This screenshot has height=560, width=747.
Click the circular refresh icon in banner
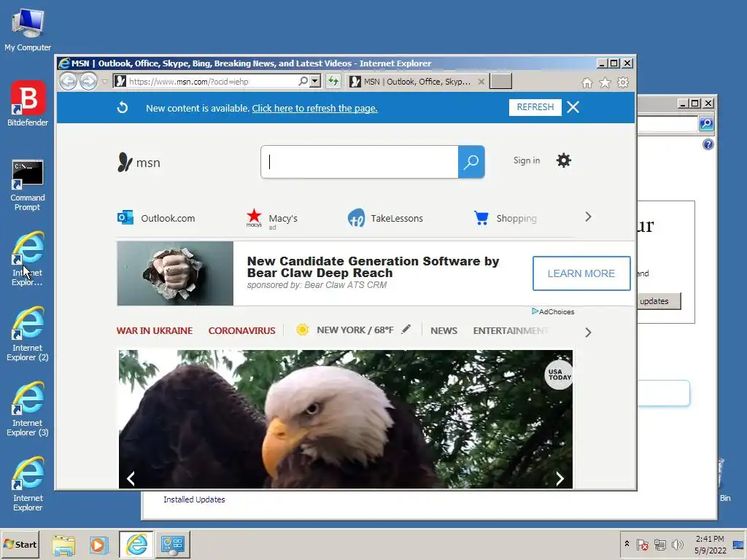123,108
